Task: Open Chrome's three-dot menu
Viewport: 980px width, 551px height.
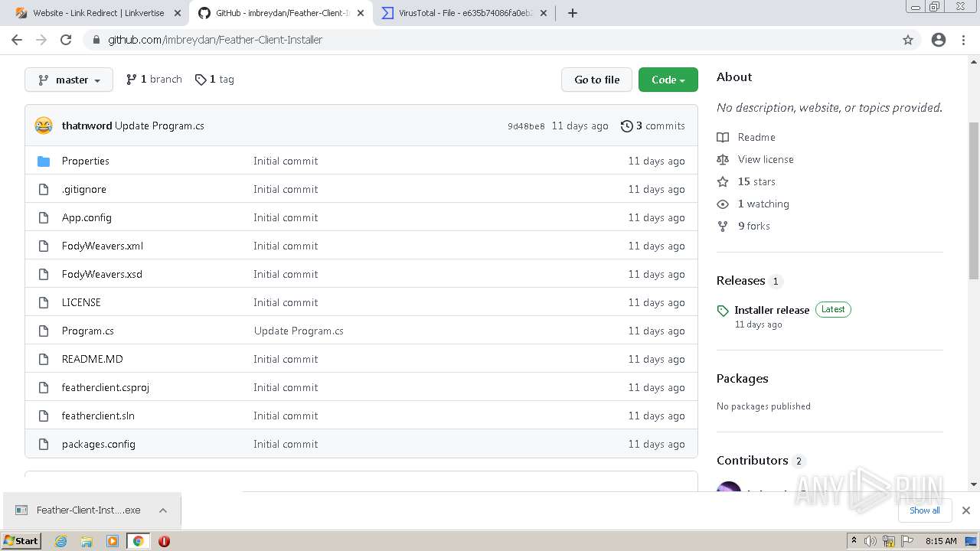Action: pos(963,40)
